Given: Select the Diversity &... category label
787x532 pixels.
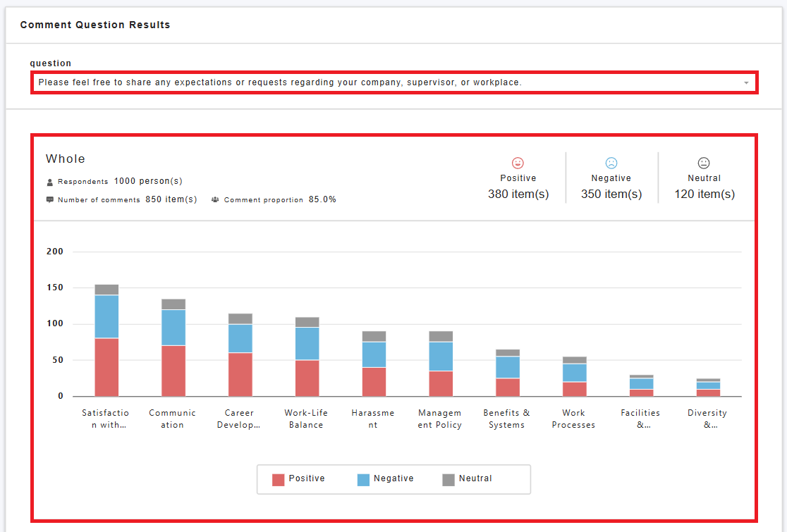Looking at the screenshot, I should pyautogui.click(x=707, y=419).
